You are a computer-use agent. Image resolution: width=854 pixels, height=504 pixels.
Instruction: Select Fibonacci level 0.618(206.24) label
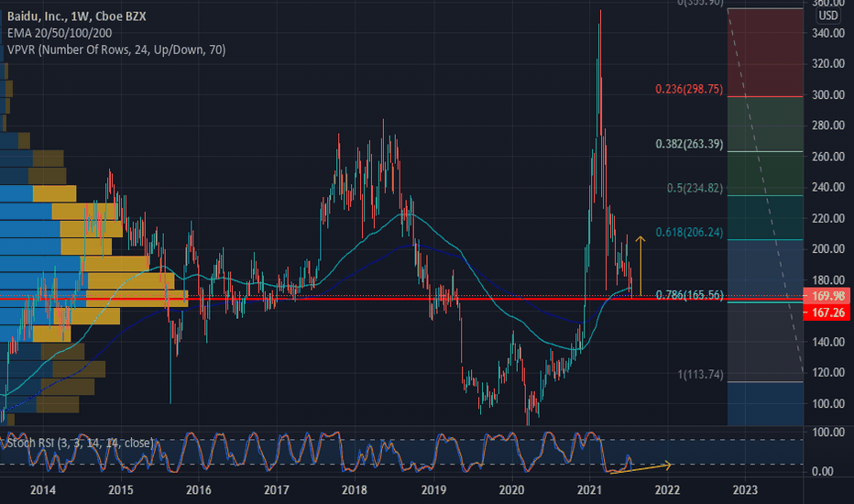coord(689,232)
